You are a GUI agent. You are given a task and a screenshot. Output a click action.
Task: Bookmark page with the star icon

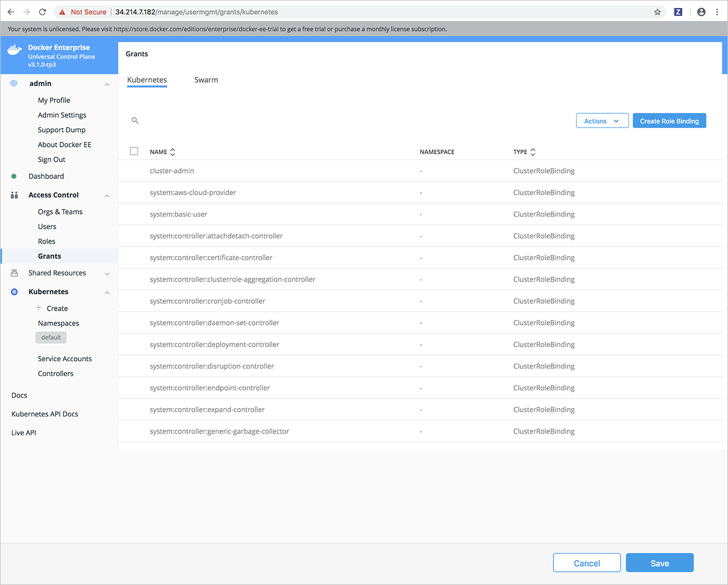[x=657, y=12]
